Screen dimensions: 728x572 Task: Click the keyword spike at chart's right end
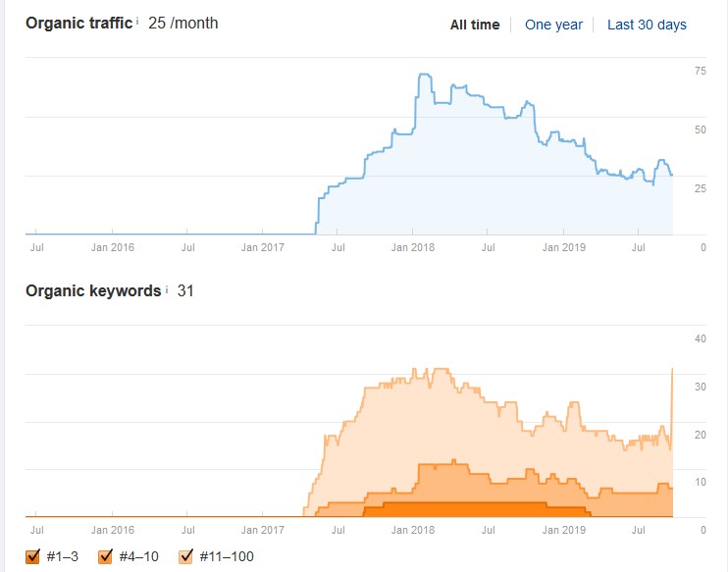(672, 372)
